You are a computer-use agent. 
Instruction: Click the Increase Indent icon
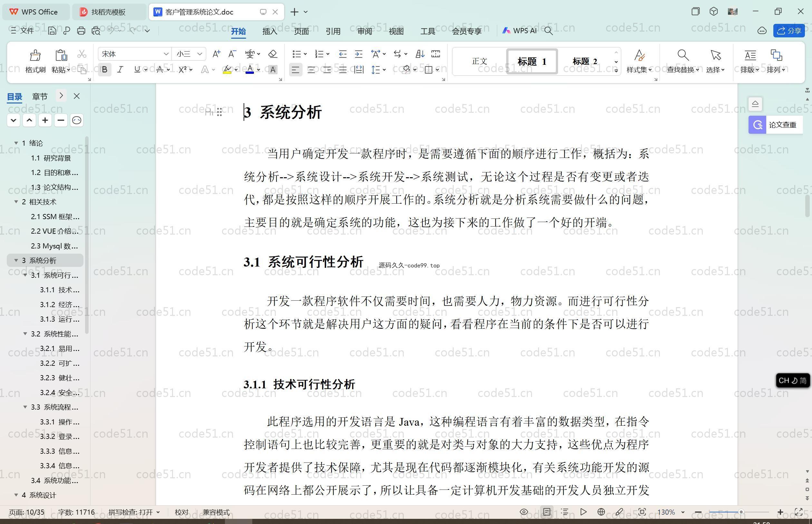359,54
